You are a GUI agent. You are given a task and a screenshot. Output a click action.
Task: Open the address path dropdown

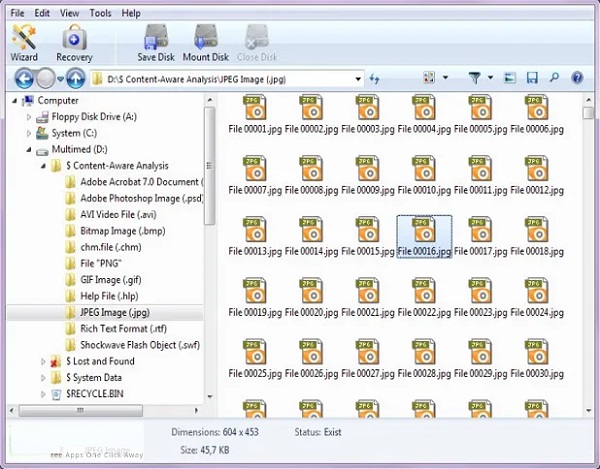(x=358, y=79)
